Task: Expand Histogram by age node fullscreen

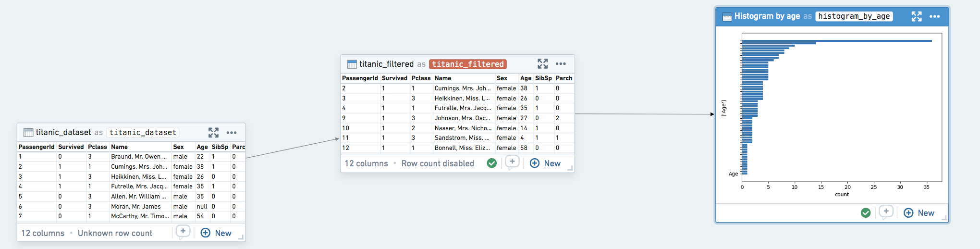Action: (917, 16)
